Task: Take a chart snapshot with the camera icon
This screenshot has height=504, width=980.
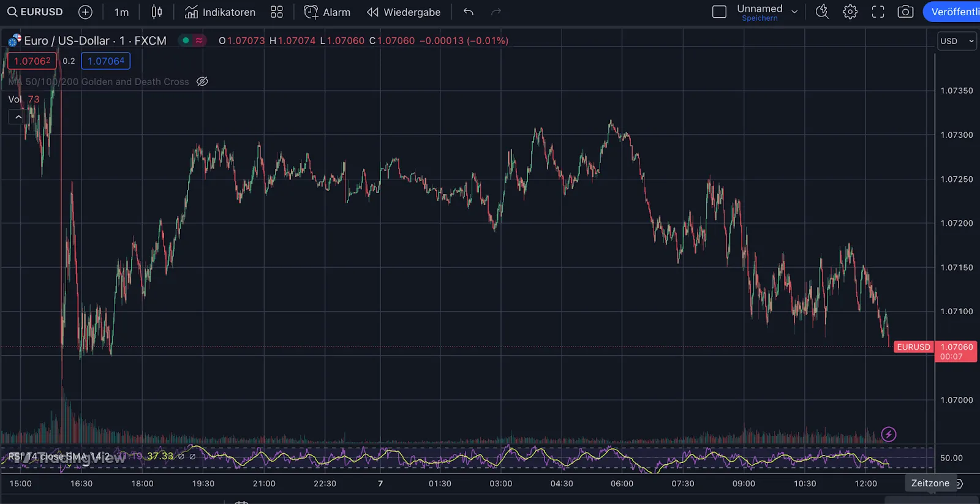Action: tap(905, 12)
